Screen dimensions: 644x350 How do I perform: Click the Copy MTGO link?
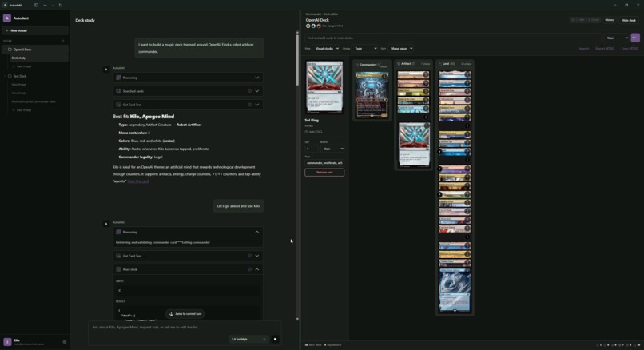(630, 49)
